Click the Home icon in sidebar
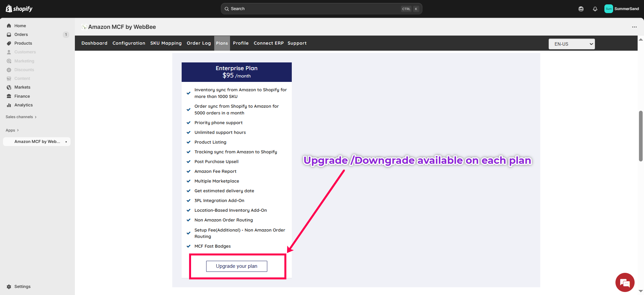644x295 pixels. click(9, 26)
